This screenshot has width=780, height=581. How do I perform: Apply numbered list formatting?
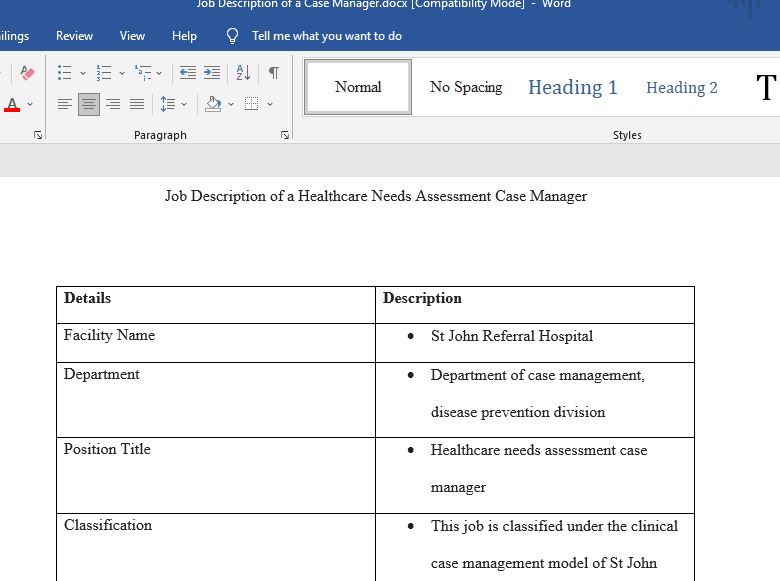pos(103,73)
